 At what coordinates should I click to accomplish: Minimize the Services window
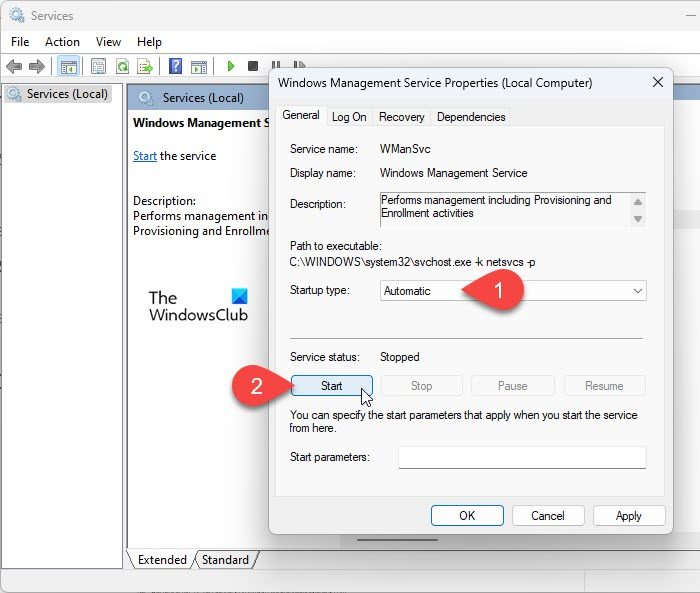(691, 16)
